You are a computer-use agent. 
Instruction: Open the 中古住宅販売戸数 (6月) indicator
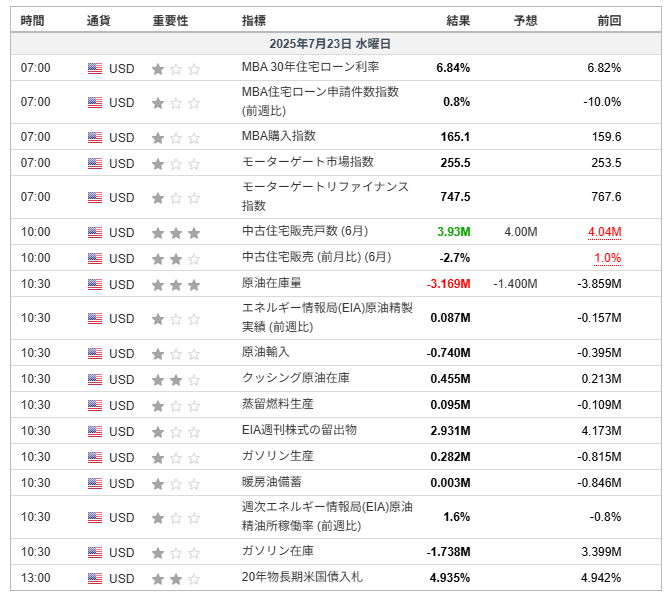(305, 232)
